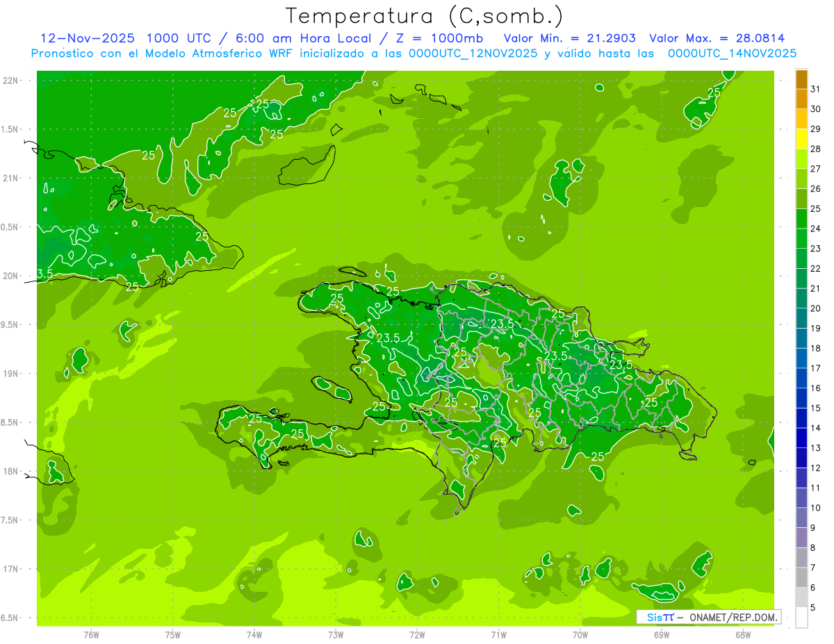Viewport: 834px width, 644px height.
Task: Click the "31" value on the color scale
Action: pos(815,89)
